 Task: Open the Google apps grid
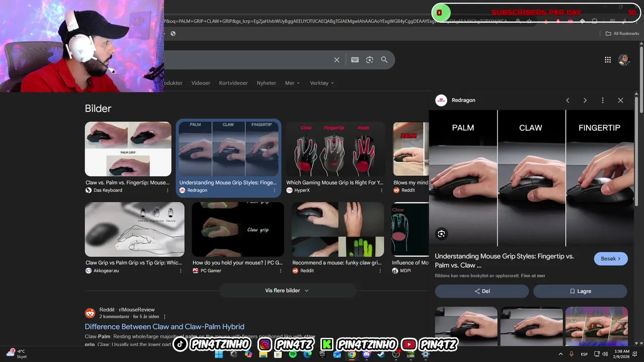(x=608, y=60)
